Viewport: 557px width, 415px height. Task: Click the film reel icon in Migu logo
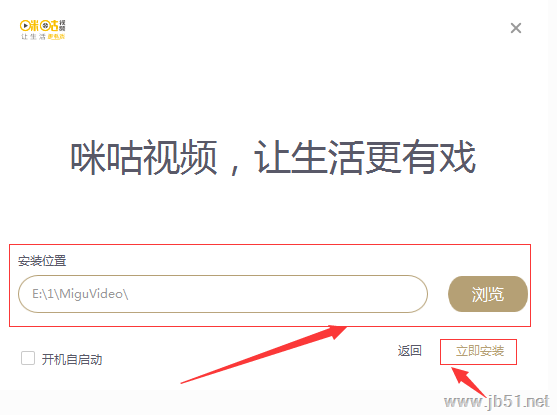(x=45, y=26)
